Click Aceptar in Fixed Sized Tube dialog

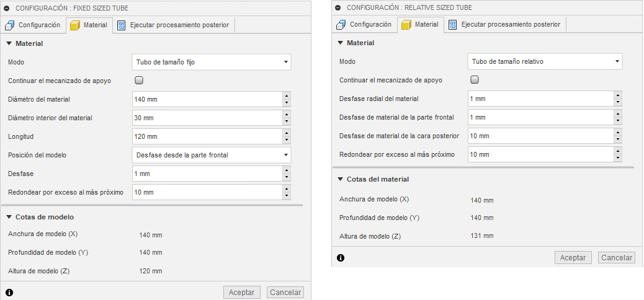tap(242, 293)
